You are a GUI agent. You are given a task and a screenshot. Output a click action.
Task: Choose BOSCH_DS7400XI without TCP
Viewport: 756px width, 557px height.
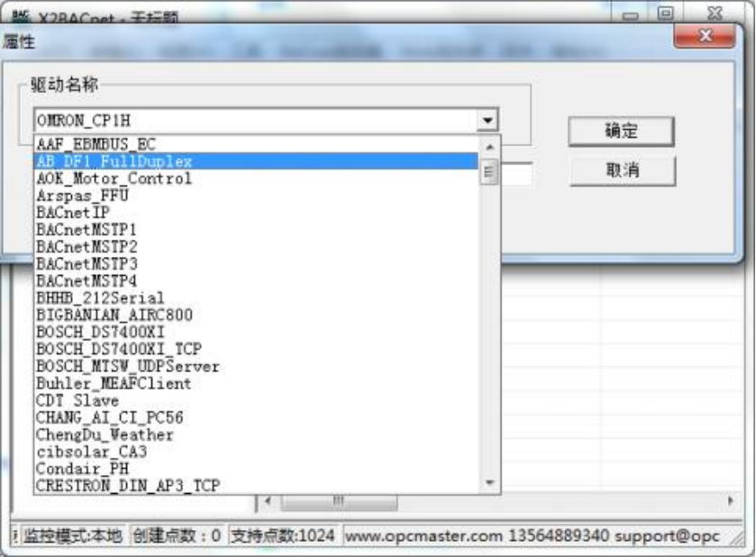tap(256, 332)
